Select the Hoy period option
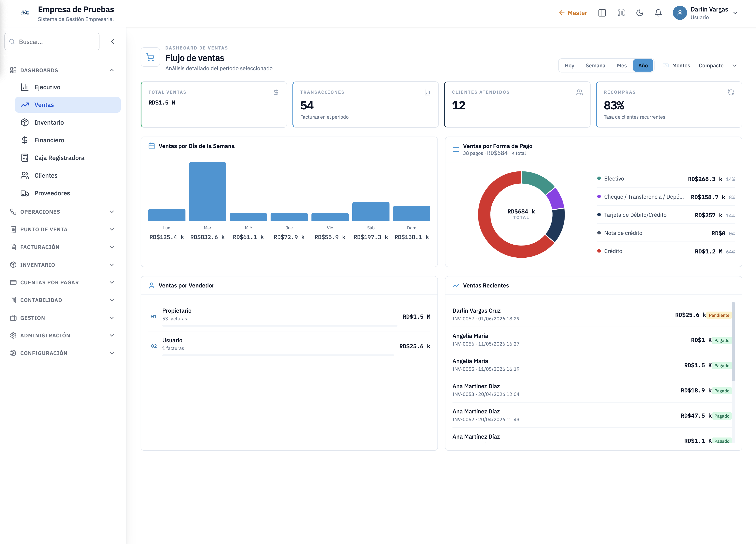The height and width of the screenshot is (544, 756). [569, 66]
